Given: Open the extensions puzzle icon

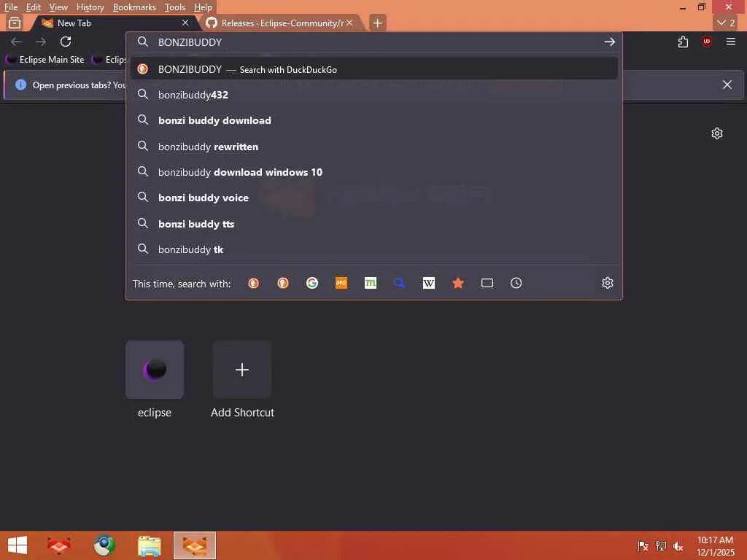Looking at the screenshot, I should [x=683, y=42].
